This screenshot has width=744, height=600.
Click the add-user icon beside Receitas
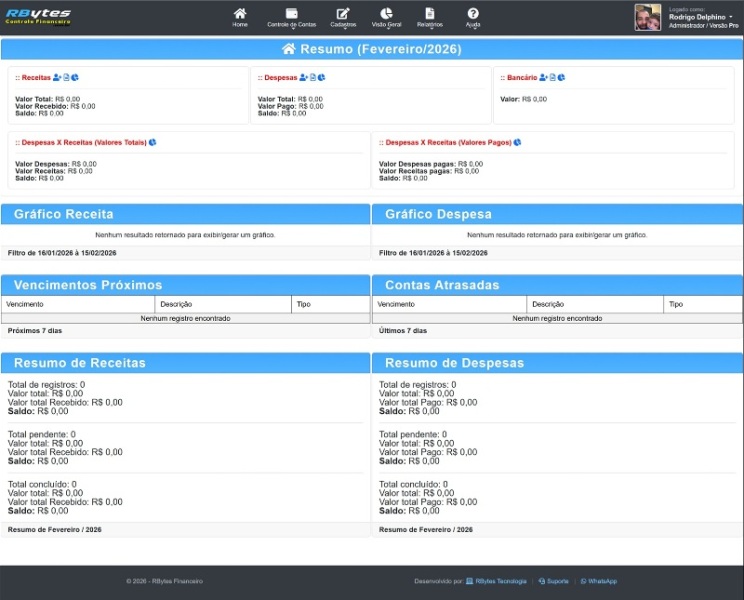[57, 77]
